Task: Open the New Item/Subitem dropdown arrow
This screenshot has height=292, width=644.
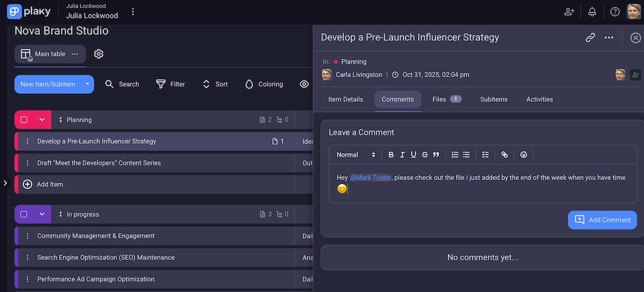Action: (87, 84)
